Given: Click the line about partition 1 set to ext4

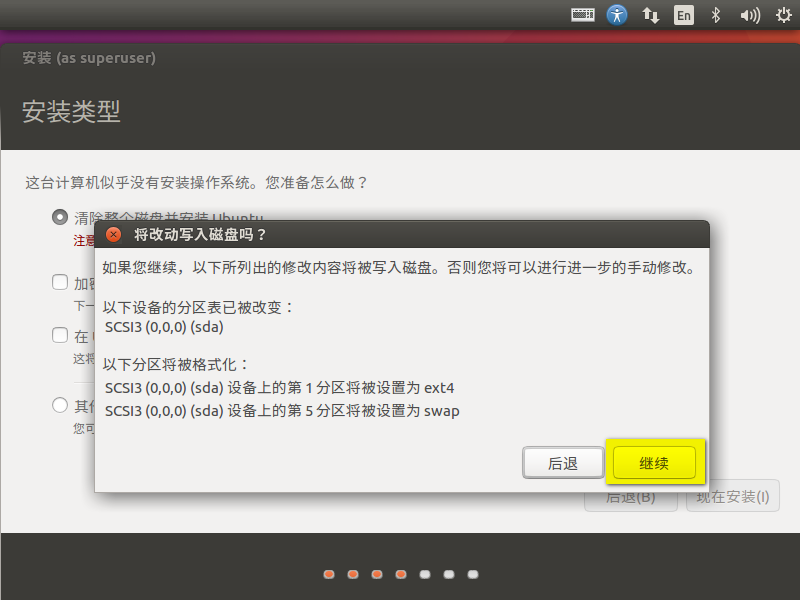Looking at the screenshot, I should point(279,388).
